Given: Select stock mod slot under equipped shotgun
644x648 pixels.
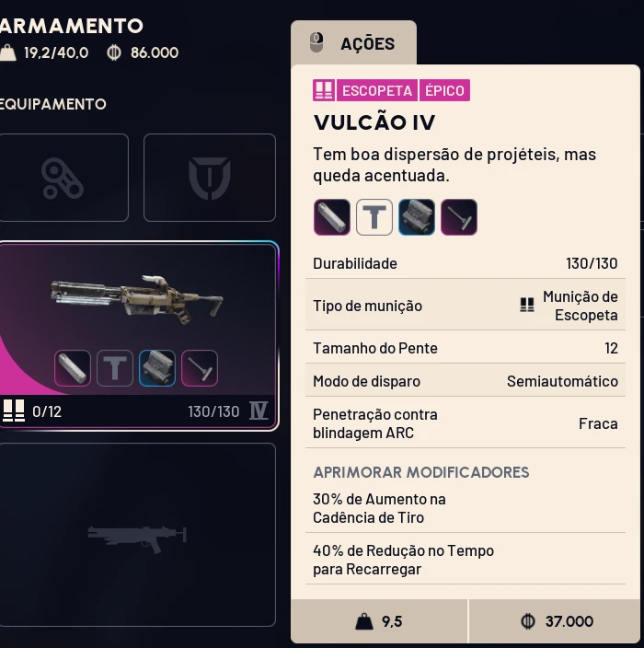Looking at the screenshot, I should [200, 368].
